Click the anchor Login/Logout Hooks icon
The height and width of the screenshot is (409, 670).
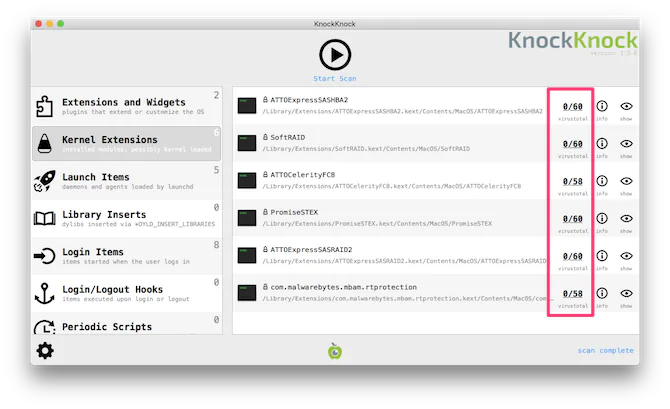(x=44, y=293)
